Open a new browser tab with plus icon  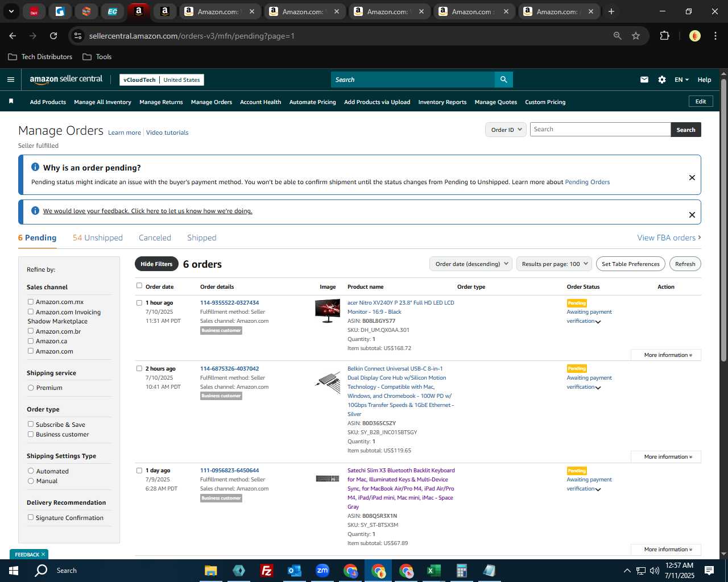[x=611, y=11]
